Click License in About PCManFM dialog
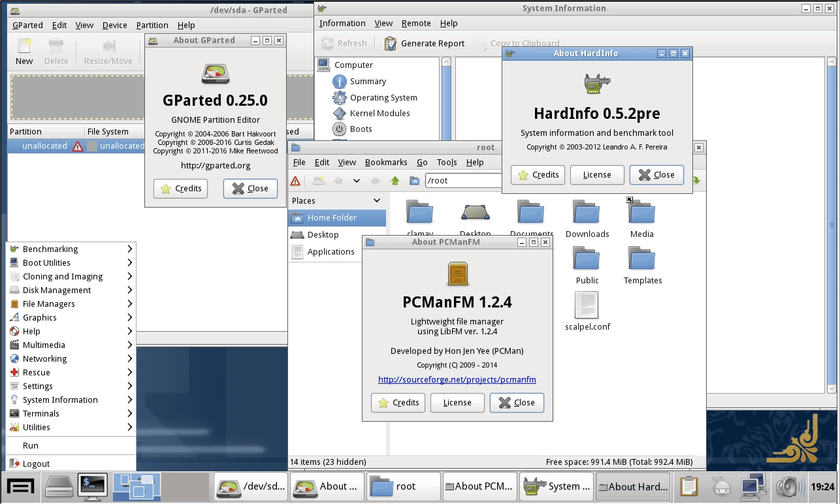Viewport: 840px width, 504px height. (457, 403)
